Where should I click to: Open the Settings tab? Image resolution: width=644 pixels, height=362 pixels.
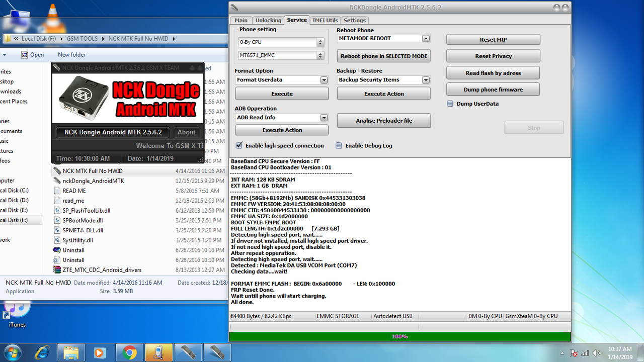[355, 20]
